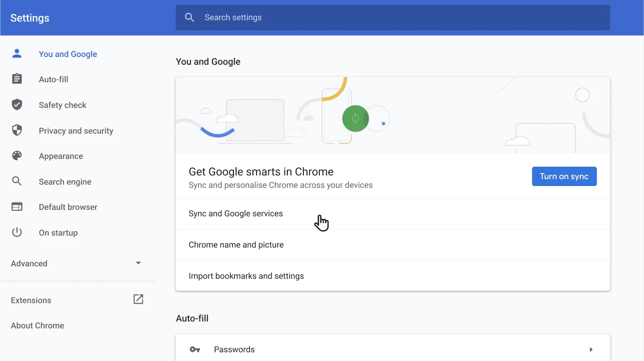Click the Search settings field
Image resolution: width=644 pixels, height=361 pixels.
click(x=393, y=17)
